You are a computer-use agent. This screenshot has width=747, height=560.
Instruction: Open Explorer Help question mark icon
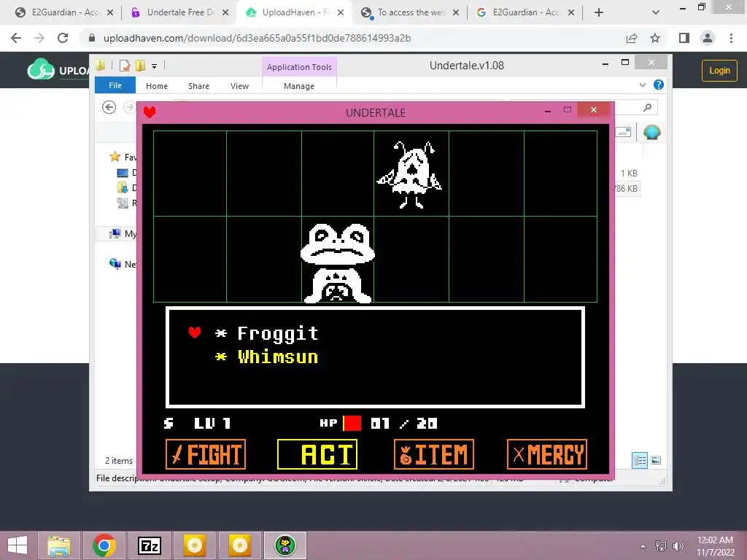tap(659, 85)
